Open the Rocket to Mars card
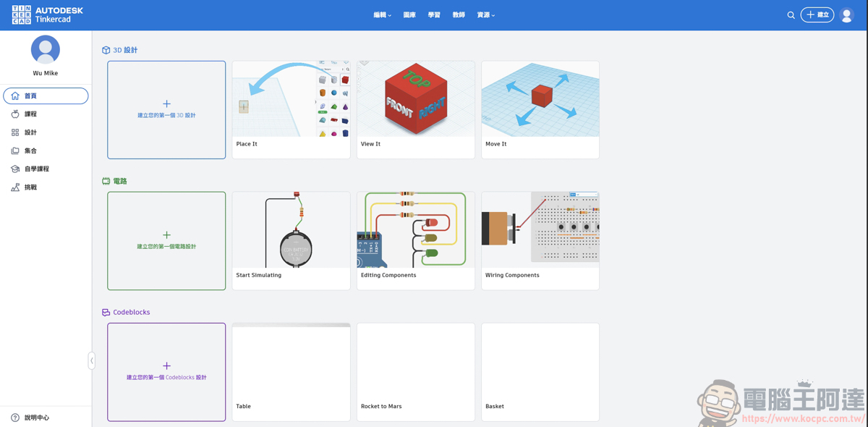This screenshot has width=868, height=427. click(416, 372)
